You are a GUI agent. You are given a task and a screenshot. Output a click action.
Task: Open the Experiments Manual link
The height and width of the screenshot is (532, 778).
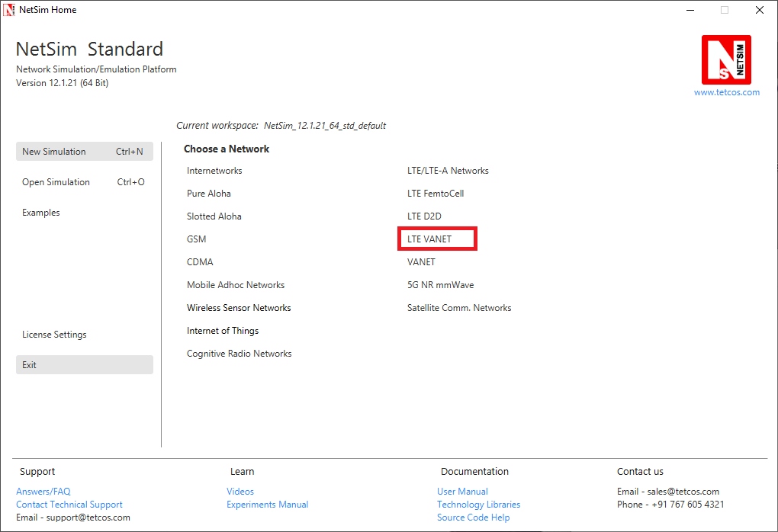tap(268, 505)
